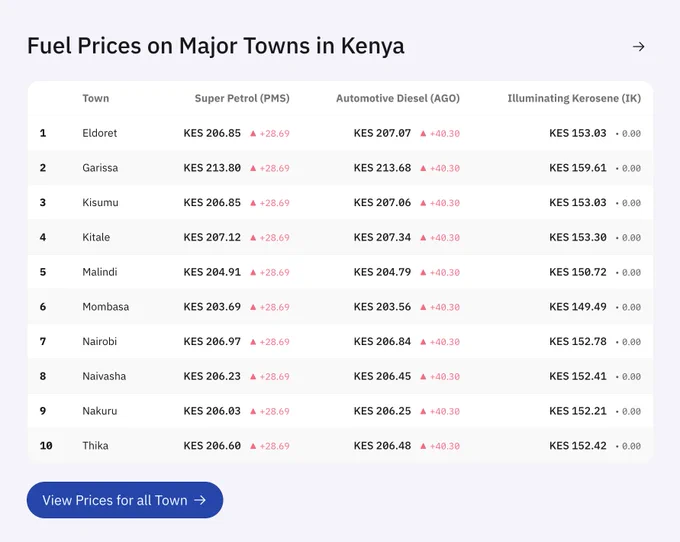Click the red up-triangle next to Eldoret petrol price
Screen dimensions: 680x542
(x=253, y=134)
